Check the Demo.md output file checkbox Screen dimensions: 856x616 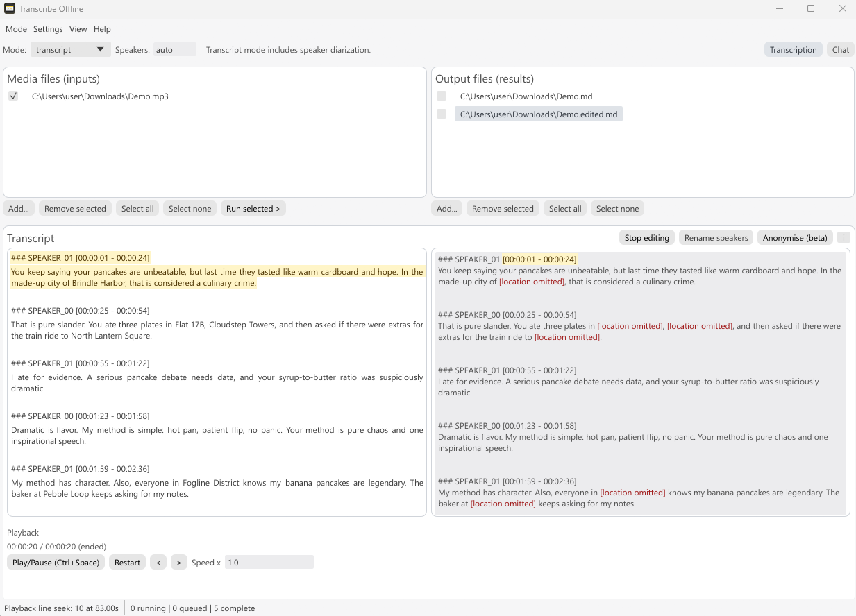442,96
